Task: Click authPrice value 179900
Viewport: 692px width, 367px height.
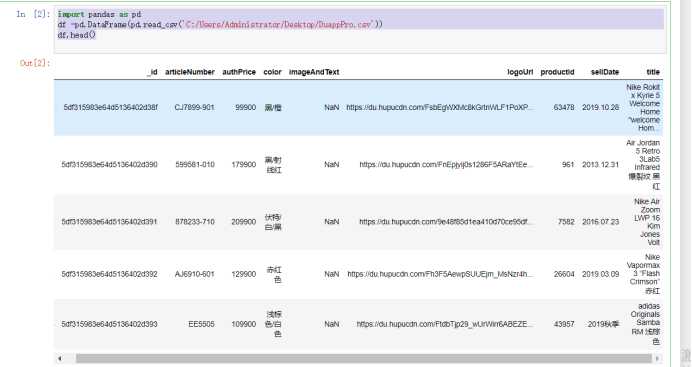Action: click(244, 165)
